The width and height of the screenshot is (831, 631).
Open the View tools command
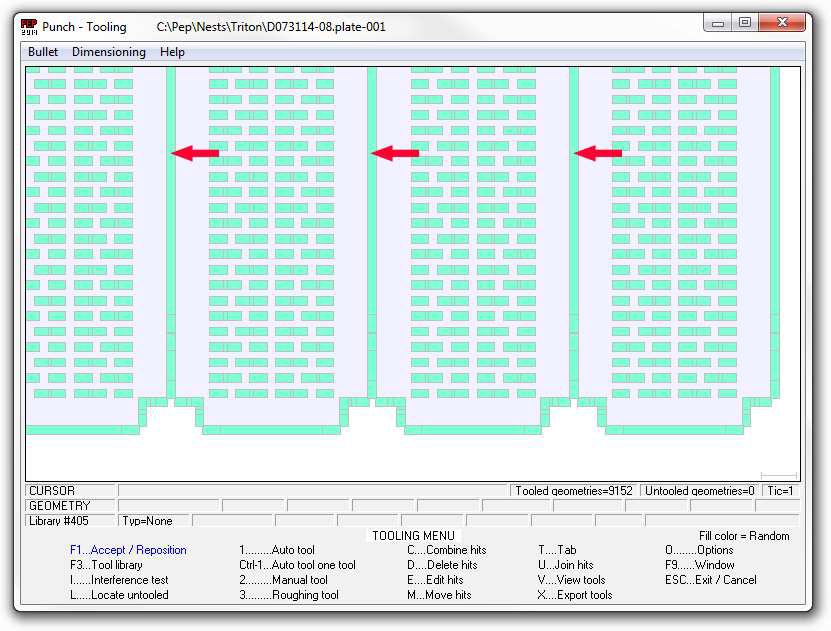(x=571, y=580)
